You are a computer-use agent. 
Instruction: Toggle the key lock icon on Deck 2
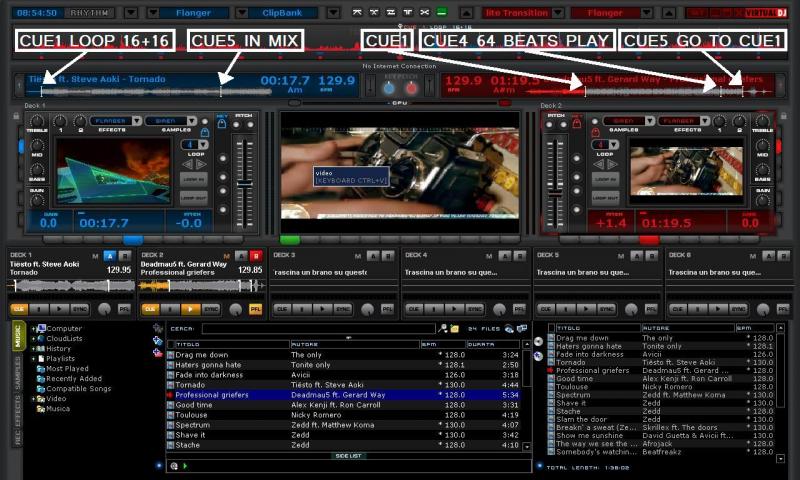[x=577, y=123]
